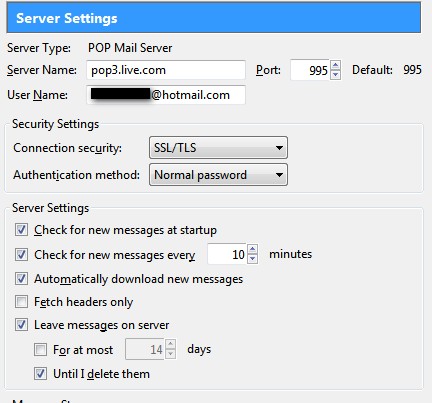Click the Port number field showing 995
Screen dimensions: 432x403
(x=310, y=70)
